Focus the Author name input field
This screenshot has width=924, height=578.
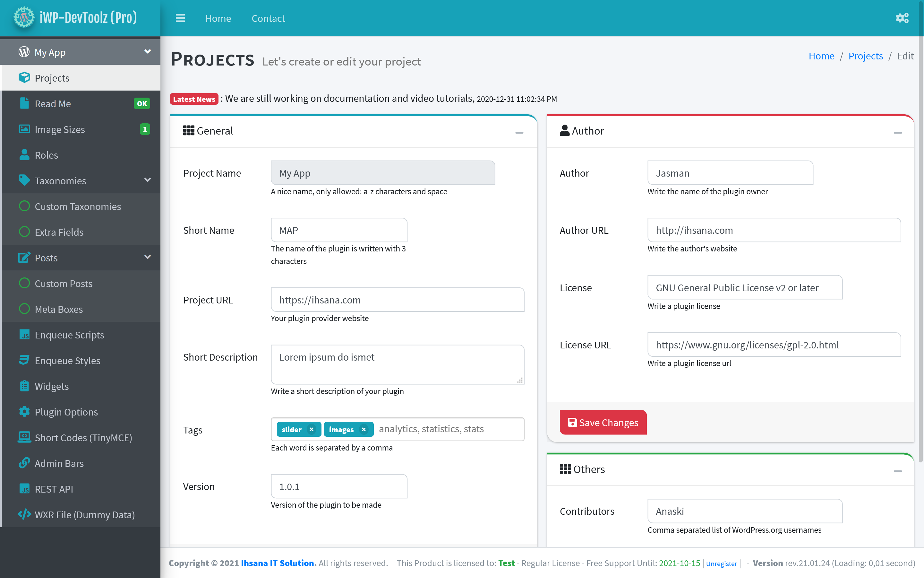(x=730, y=173)
